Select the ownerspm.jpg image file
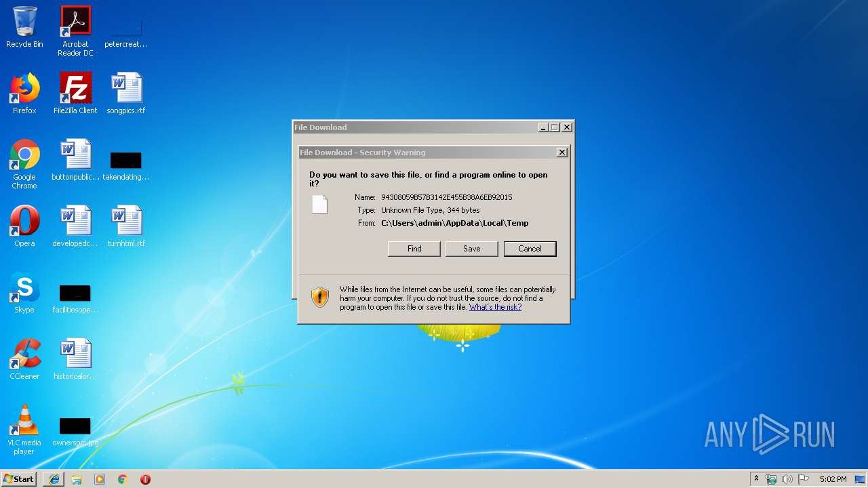 pos(75,432)
